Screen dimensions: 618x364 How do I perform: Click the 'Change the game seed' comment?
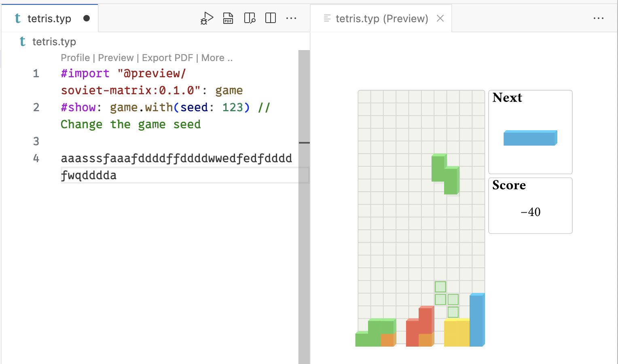coord(131,124)
